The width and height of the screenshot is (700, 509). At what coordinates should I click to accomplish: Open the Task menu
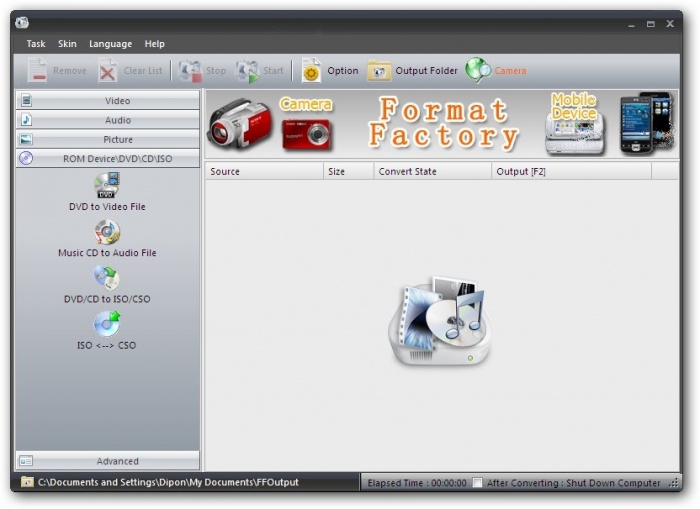point(36,44)
